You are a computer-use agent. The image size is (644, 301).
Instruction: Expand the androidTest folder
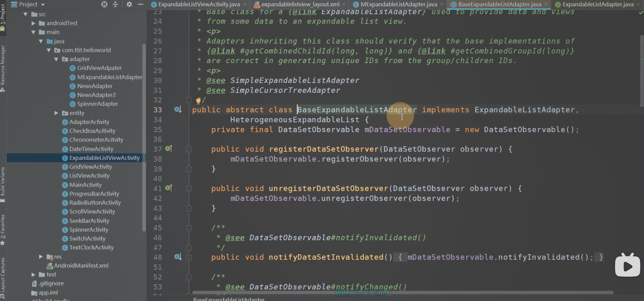point(33,23)
